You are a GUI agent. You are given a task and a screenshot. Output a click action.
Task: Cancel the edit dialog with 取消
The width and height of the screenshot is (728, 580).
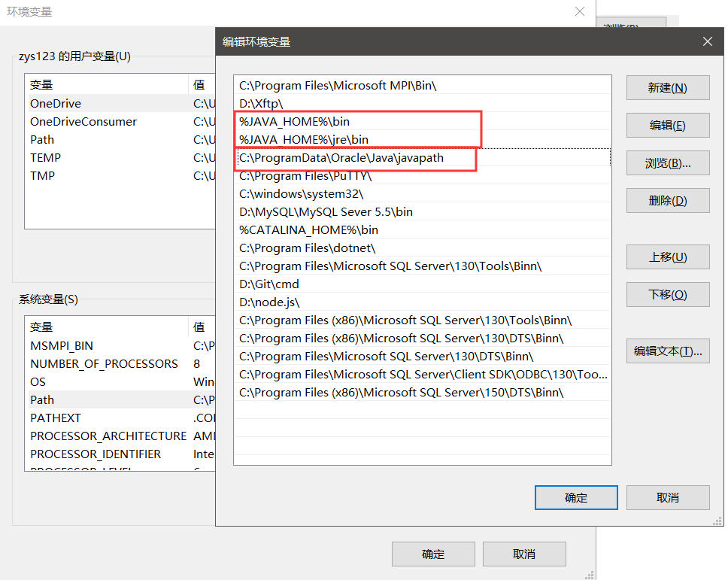pyautogui.click(x=668, y=498)
